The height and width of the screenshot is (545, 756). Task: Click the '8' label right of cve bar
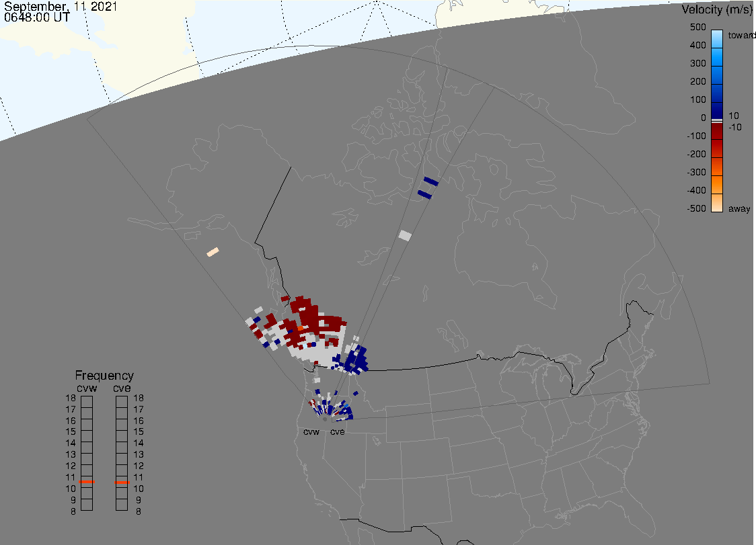[x=139, y=512]
